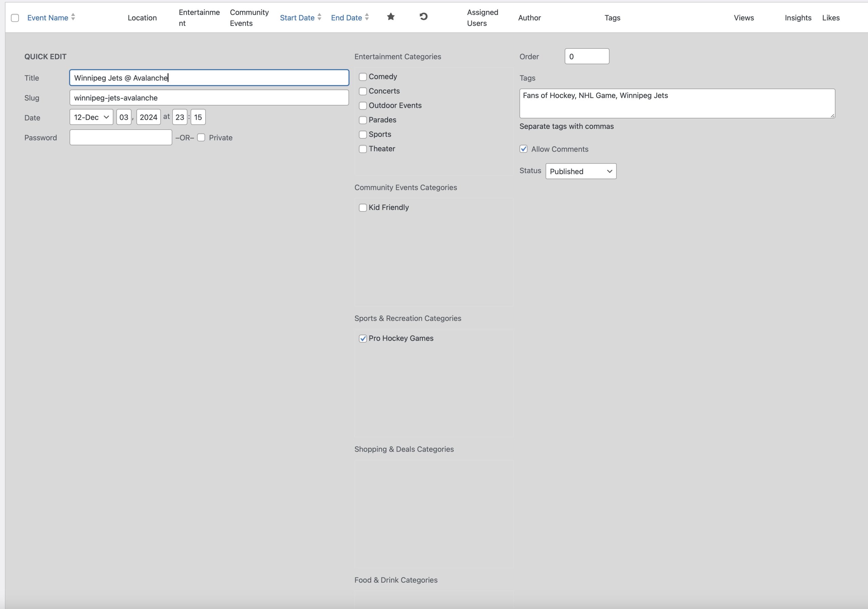Viewport: 868px width, 609px height.
Task: Edit the Tags text area
Action: tap(677, 103)
